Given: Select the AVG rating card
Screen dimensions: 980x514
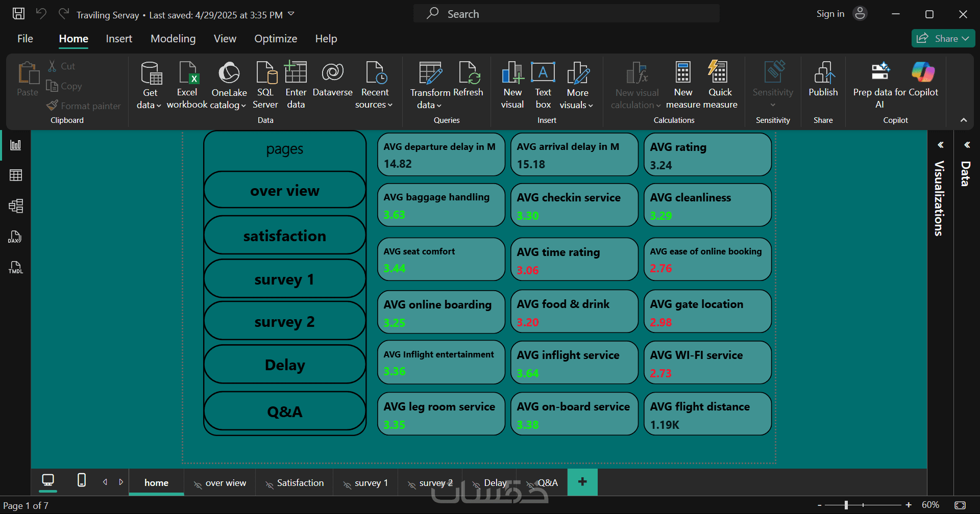Looking at the screenshot, I should pyautogui.click(x=707, y=155).
